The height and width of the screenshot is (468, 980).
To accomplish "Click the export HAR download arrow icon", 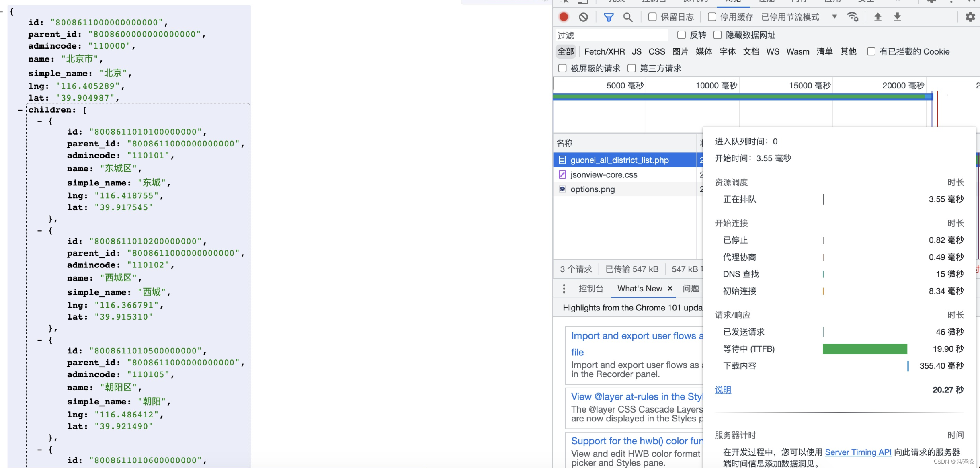I will pos(897,17).
